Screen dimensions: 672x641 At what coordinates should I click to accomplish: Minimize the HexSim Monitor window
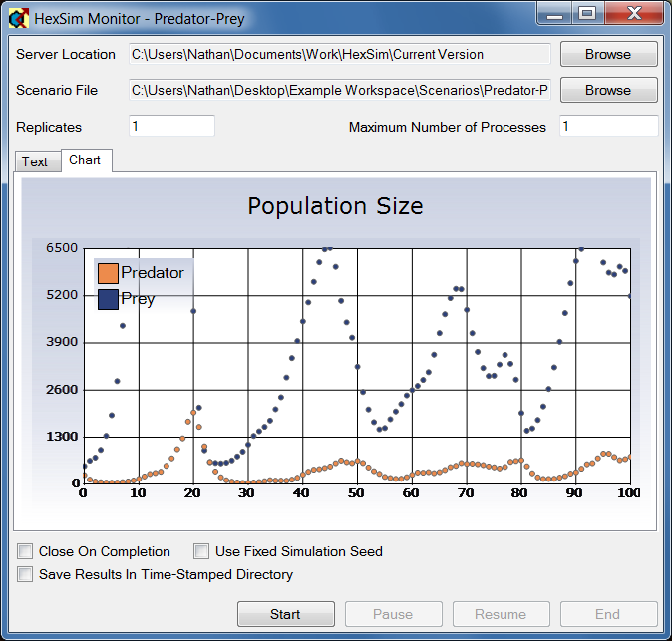[554, 14]
